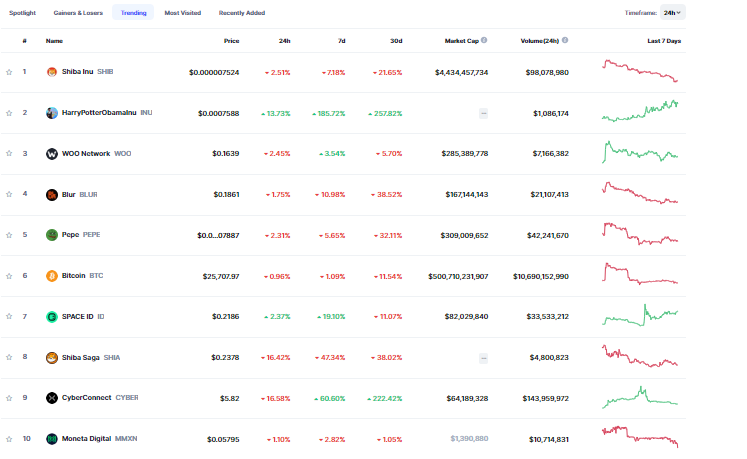Add Pepe to watchlist with star
747x459 pixels.
click(9, 235)
